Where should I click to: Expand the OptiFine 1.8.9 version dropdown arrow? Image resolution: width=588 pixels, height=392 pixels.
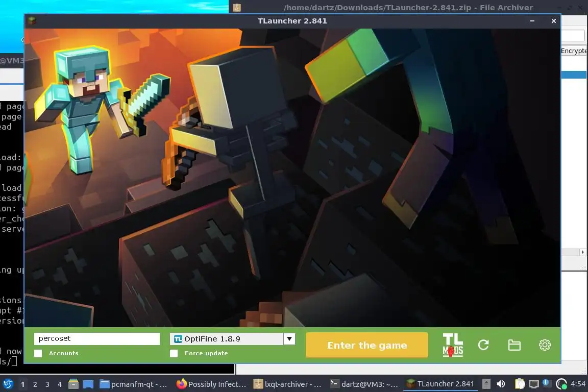pyautogui.click(x=289, y=339)
